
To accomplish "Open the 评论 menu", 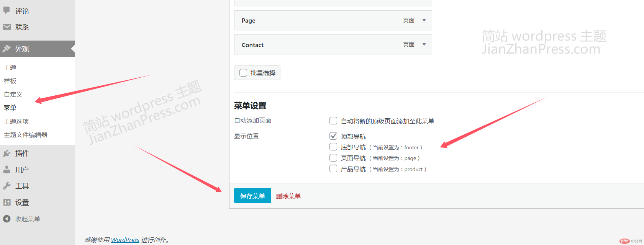I will tap(22, 11).
